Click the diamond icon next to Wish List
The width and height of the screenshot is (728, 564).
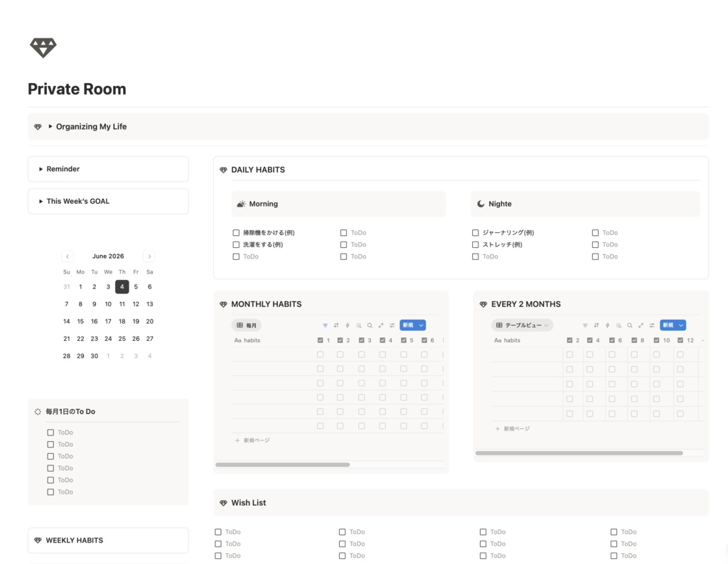(223, 503)
